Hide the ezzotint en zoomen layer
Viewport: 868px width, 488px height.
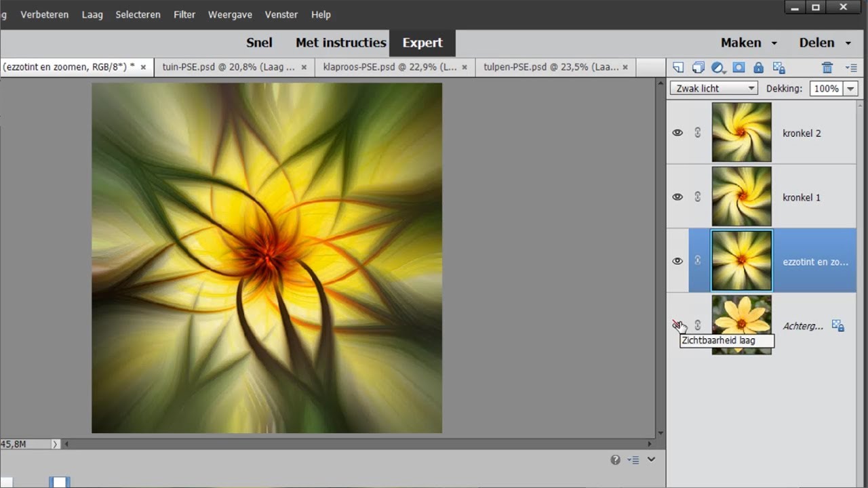pos(677,260)
